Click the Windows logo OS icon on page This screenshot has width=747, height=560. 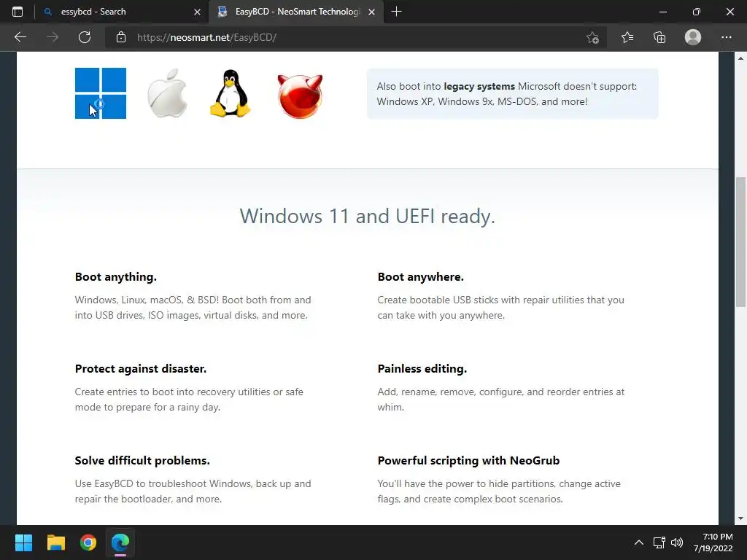click(101, 93)
